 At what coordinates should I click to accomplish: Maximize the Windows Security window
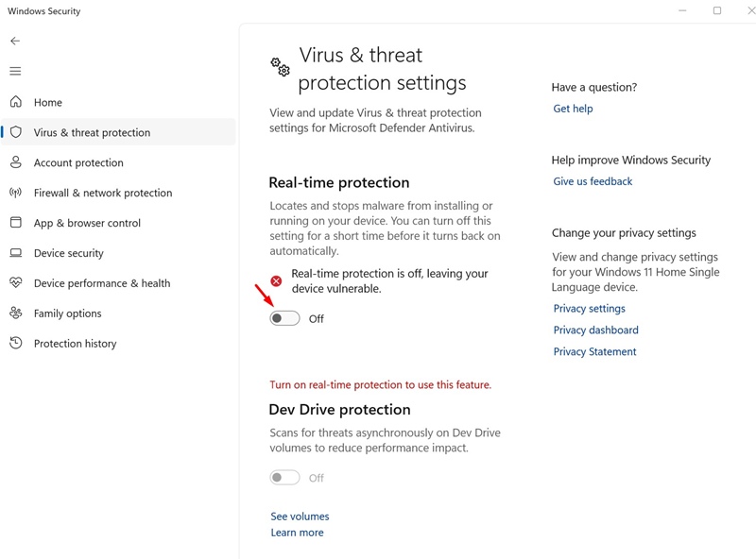(717, 10)
